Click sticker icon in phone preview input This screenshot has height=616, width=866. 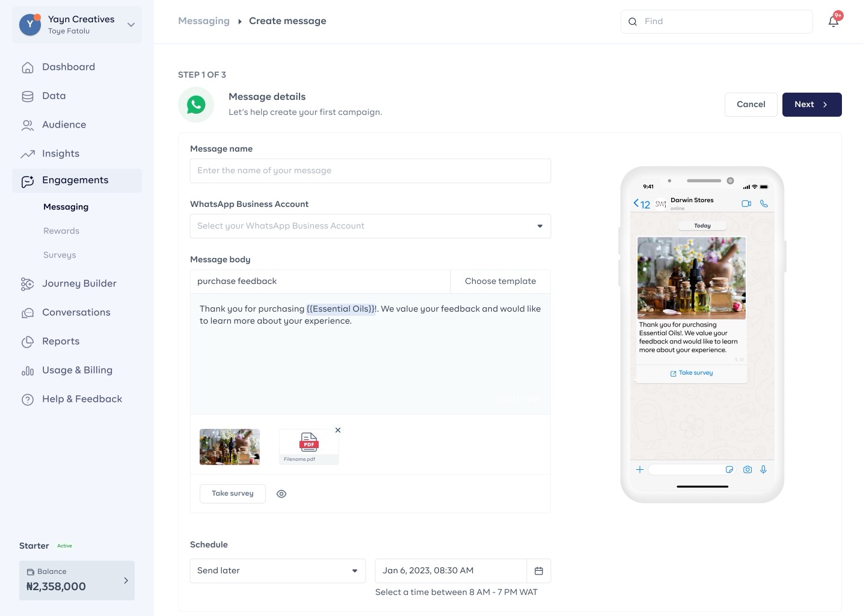[x=729, y=470]
